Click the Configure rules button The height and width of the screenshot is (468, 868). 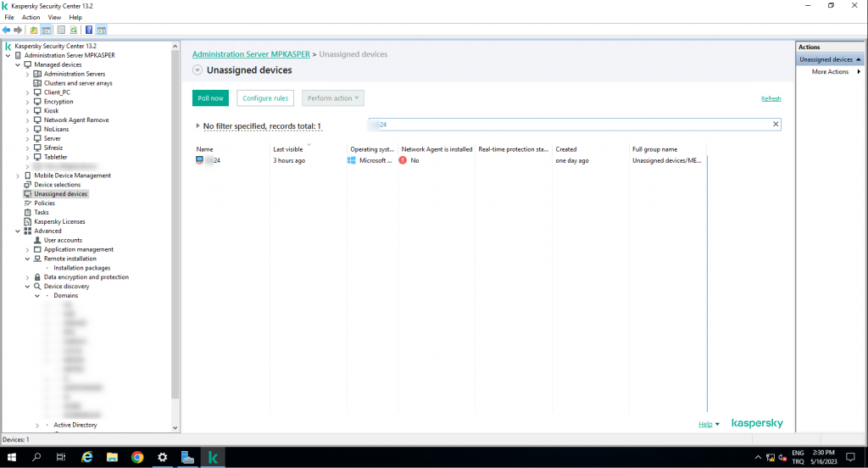[x=265, y=98]
